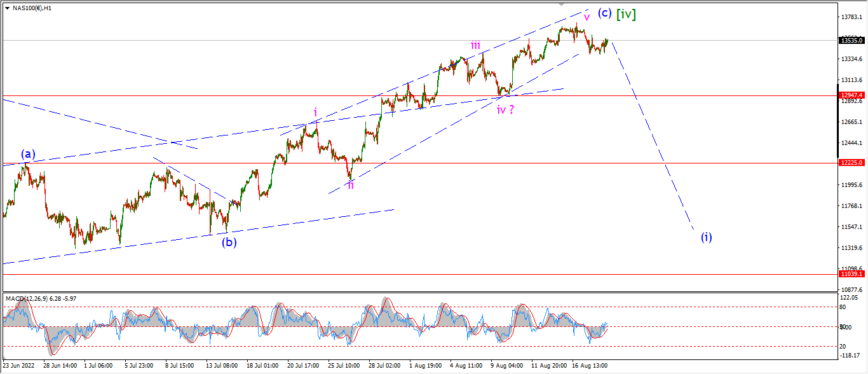Click the gray chart shift triangle marker at top
Screen dimensions: 868x374
pyautogui.click(x=562, y=4)
